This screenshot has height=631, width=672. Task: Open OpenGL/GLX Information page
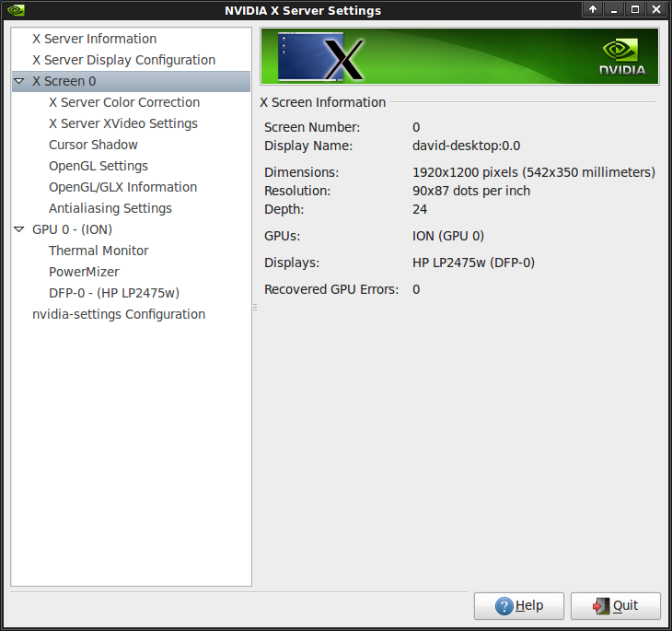tap(122, 187)
